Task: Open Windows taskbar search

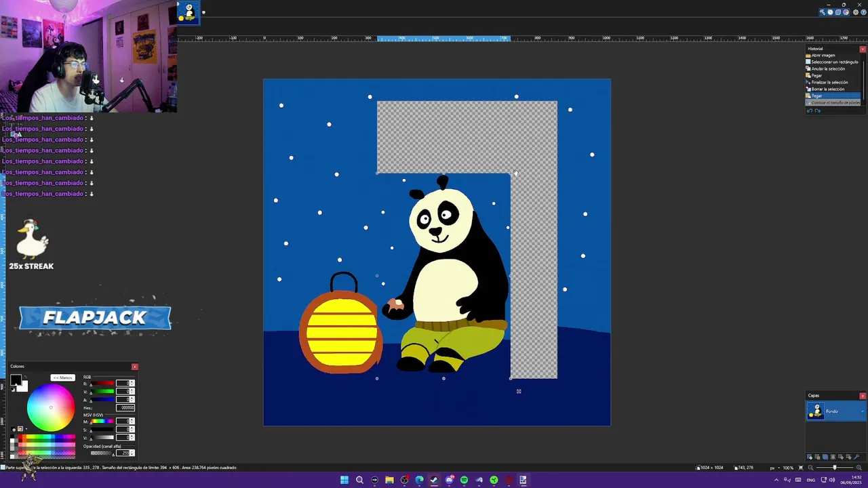Action: [359, 480]
